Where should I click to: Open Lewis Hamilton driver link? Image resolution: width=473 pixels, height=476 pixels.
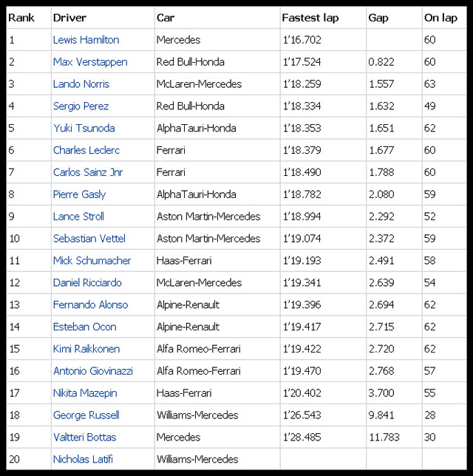tap(86, 40)
